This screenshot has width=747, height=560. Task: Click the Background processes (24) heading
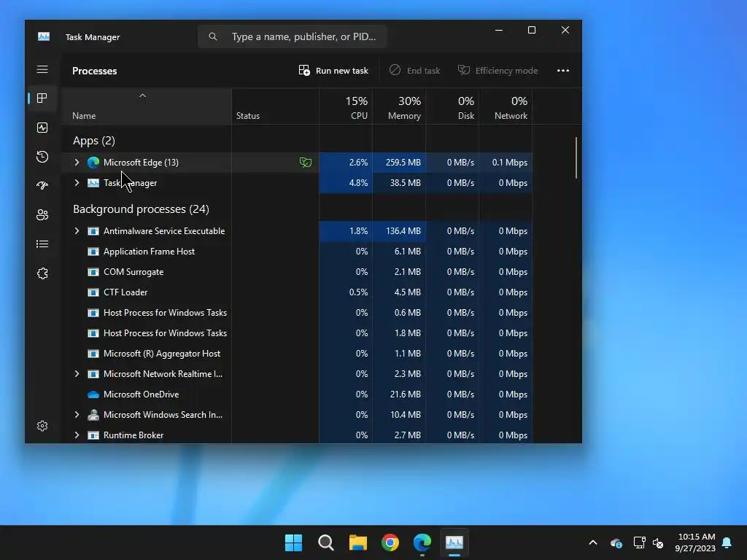click(x=141, y=209)
